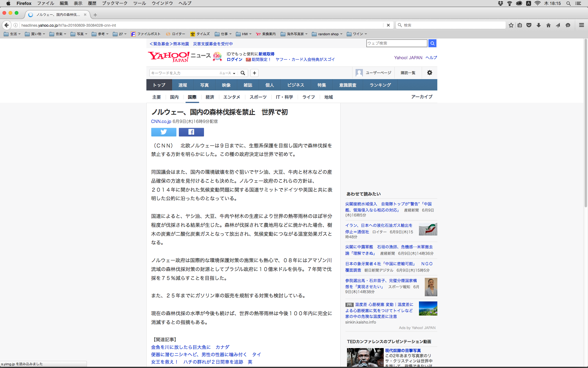
Task: Switch to the 経済 news category tab
Action: (x=210, y=97)
